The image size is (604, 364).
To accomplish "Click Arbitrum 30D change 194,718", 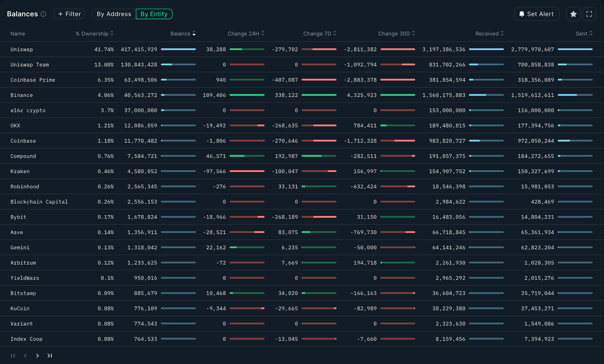I will point(365,263).
